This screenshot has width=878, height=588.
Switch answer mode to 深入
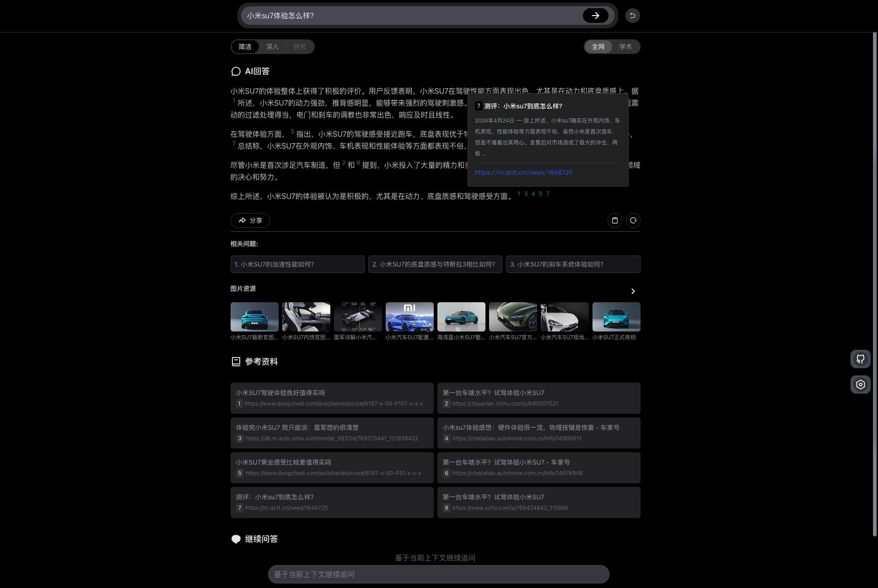pos(272,47)
